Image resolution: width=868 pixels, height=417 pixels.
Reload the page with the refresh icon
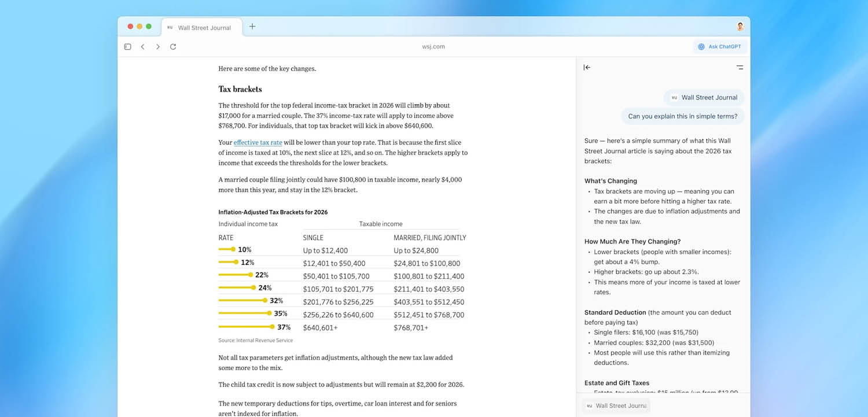click(172, 46)
